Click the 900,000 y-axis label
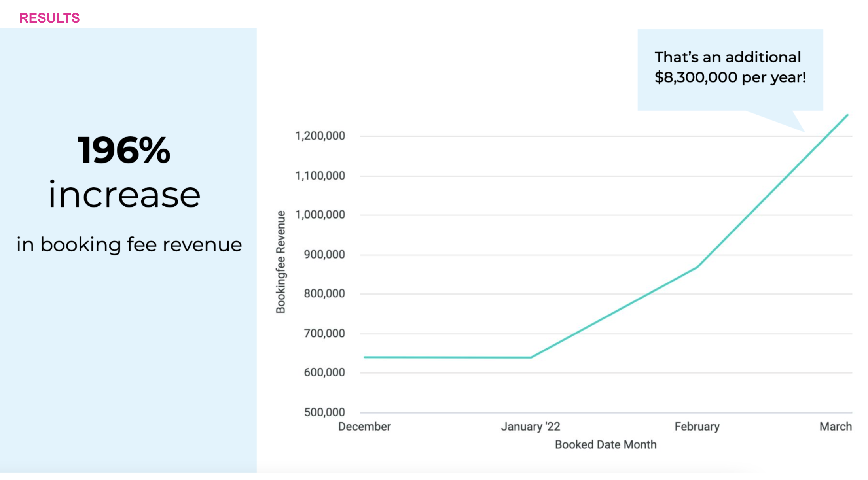The image size is (868, 480). 324,255
